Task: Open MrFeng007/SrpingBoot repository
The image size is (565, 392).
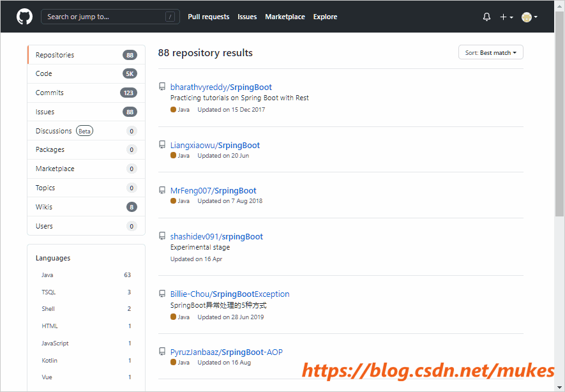Action: click(213, 191)
